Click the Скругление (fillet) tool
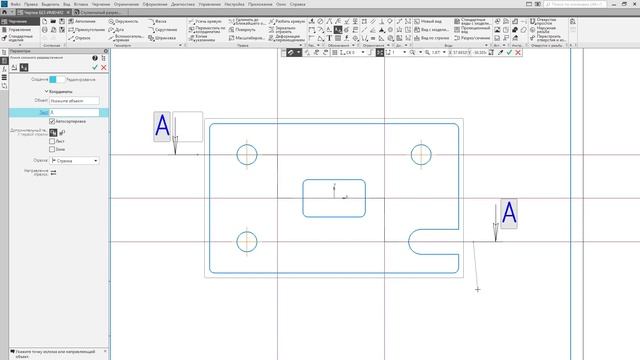This screenshot has height=360, width=640. (162, 30)
